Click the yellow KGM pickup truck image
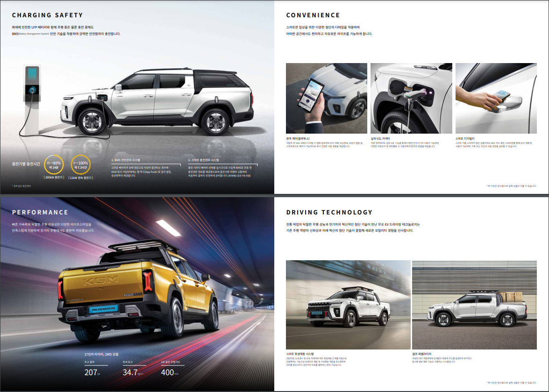 138,291
